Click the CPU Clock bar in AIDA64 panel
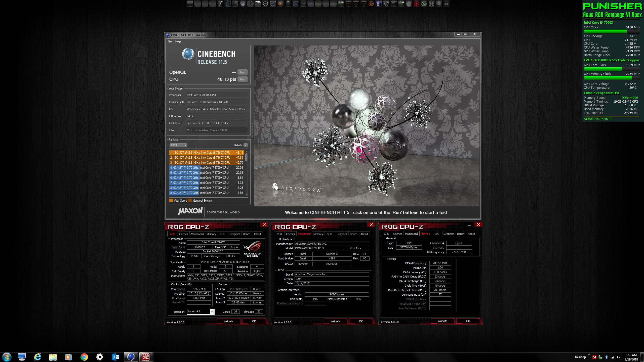644x362 pixels. click(612, 32)
